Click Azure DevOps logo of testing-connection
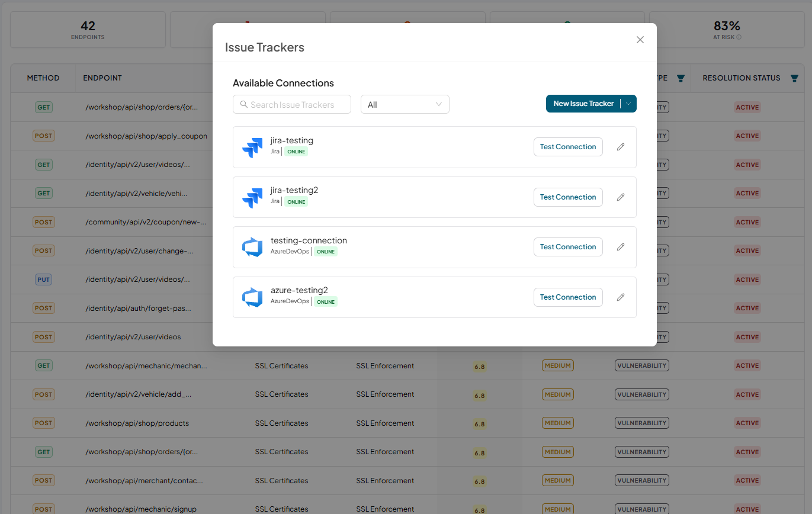 click(x=252, y=248)
